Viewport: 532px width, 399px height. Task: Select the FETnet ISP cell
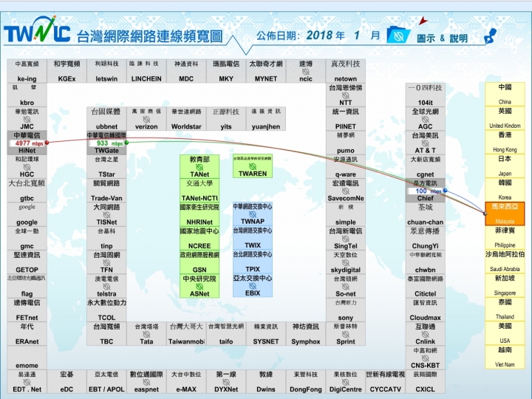coord(27,310)
